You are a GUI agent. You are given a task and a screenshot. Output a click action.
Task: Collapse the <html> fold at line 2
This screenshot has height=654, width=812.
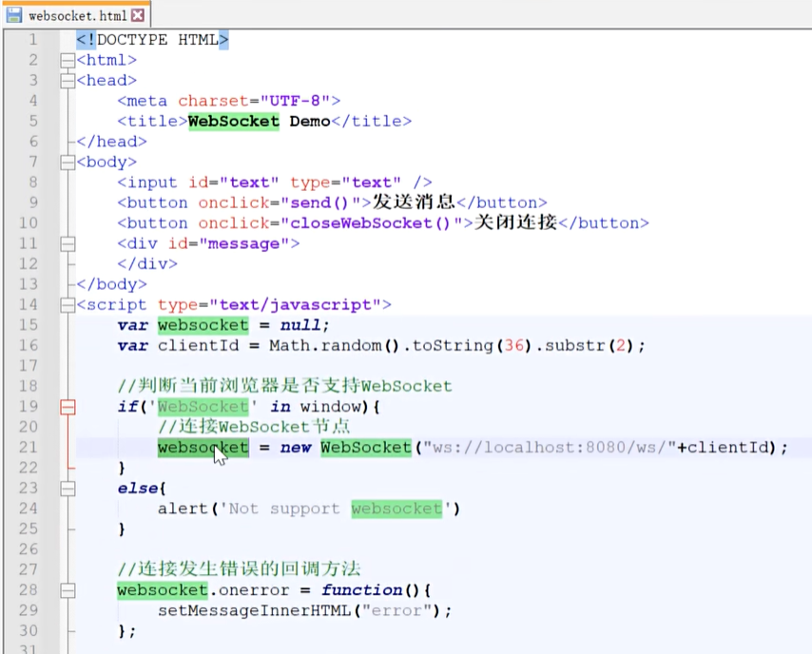pos(68,61)
